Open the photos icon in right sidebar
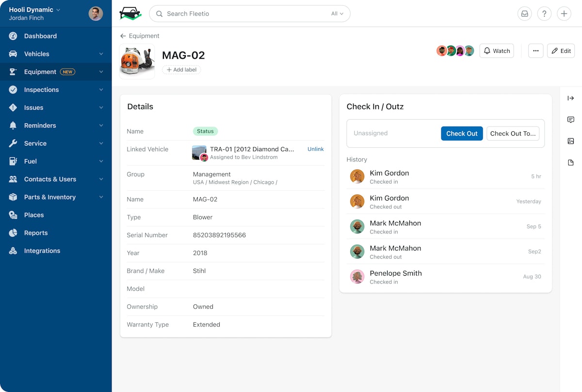The height and width of the screenshot is (392, 582). point(571,141)
